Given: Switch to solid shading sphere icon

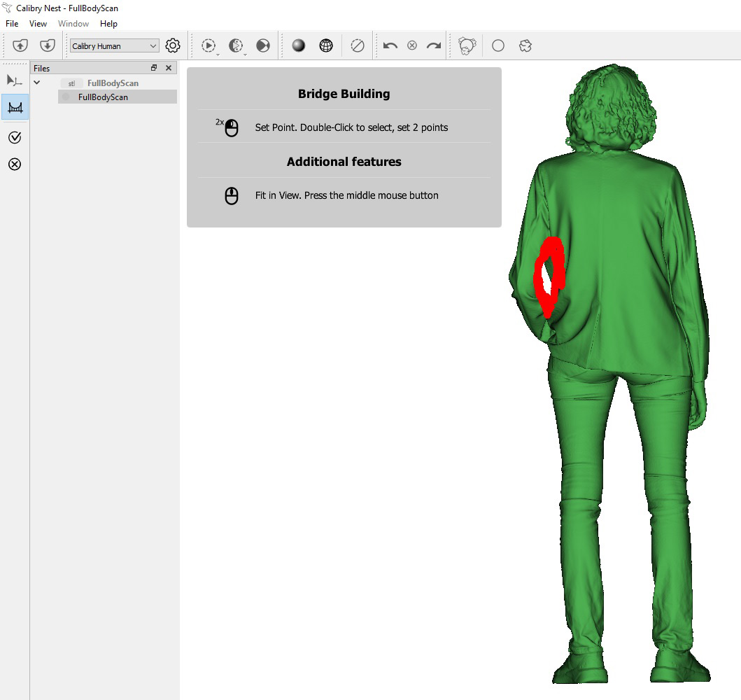Looking at the screenshot, I should (297, 45).
